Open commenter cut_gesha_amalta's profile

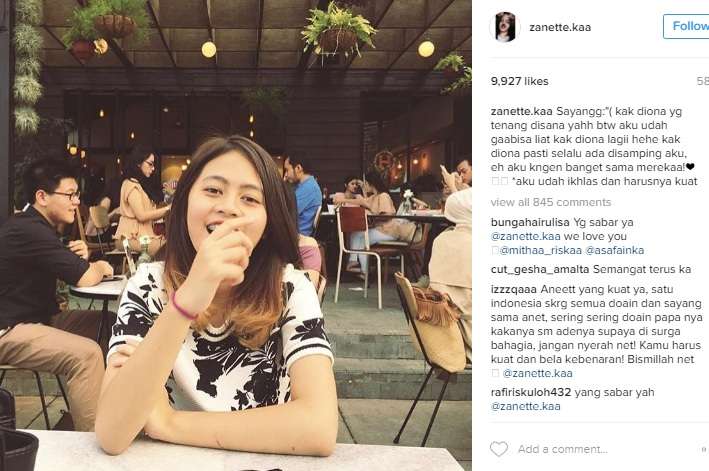(x=540, y=269)
